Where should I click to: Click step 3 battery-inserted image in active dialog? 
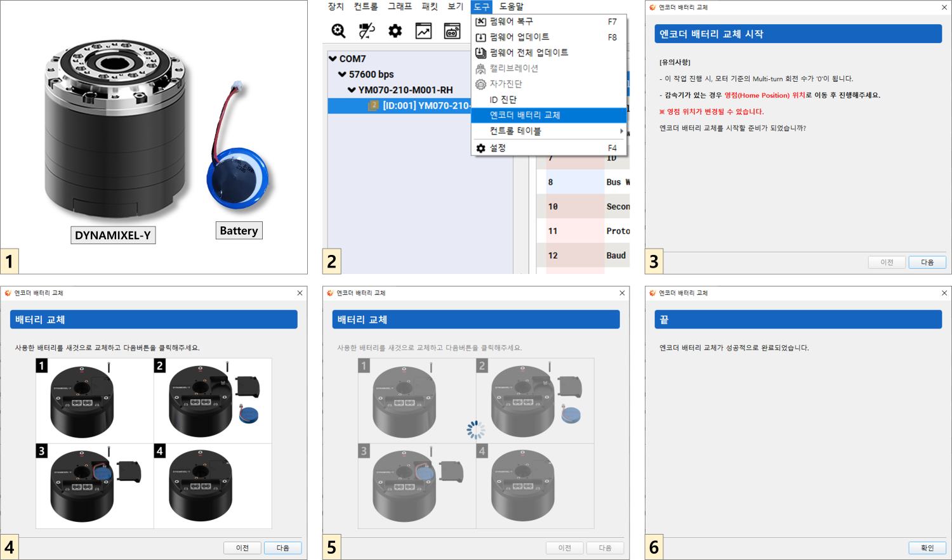(95, 486)
